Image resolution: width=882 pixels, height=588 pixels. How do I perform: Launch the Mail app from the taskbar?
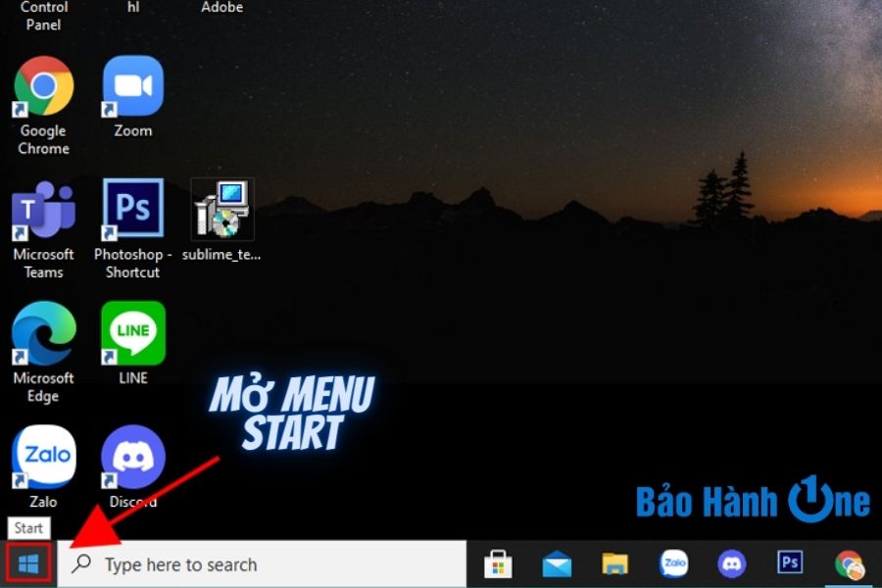tap(557, 563)
